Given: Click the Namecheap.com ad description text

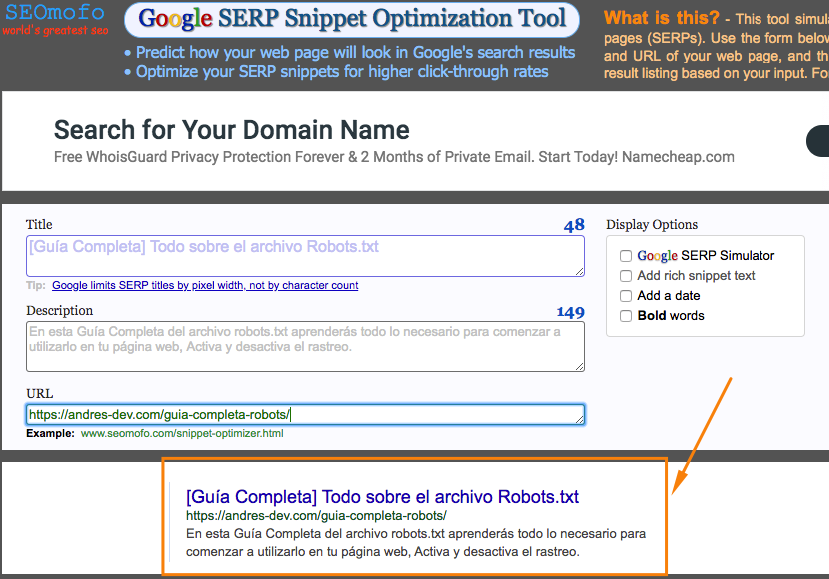Looking at the screenshot, I should (394, 157).
